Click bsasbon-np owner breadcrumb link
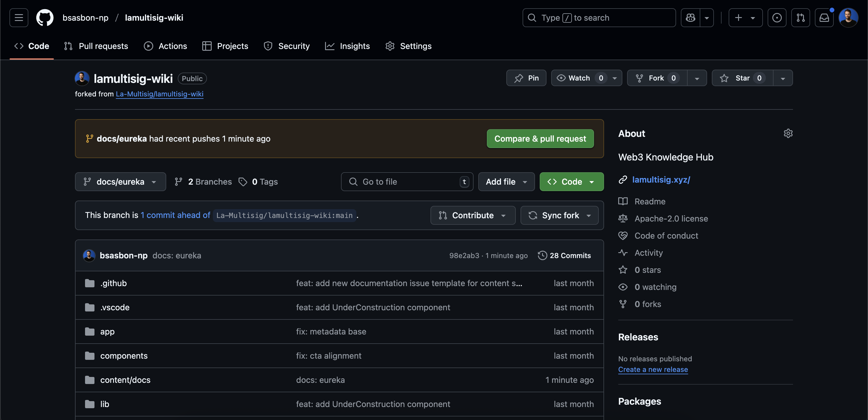Image resolution: width=868 pixels, height=420 pixels. tap(86, 18)
